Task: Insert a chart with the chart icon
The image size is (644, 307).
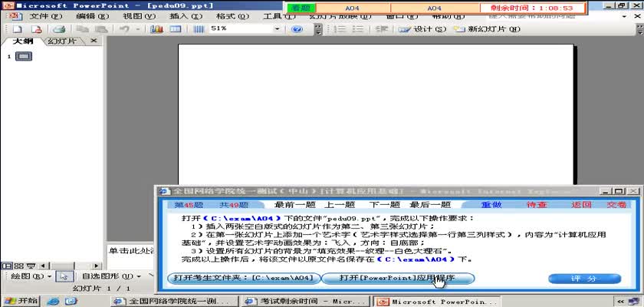Action: tap(156, 29)
